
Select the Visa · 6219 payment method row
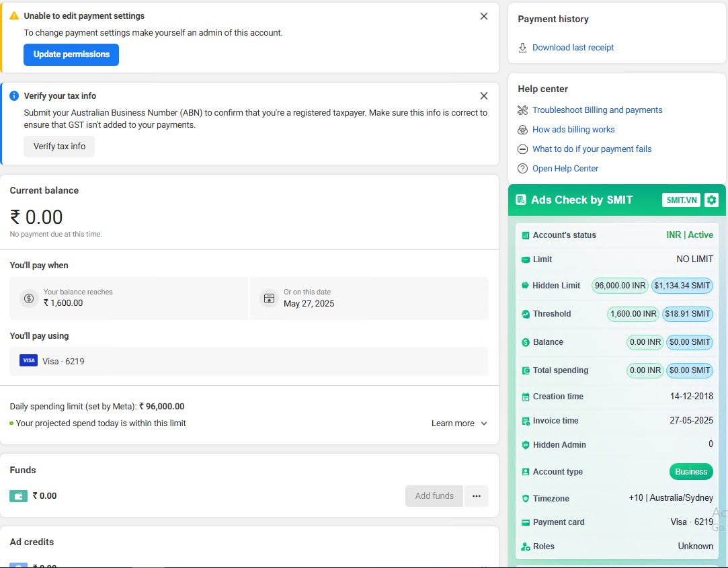tap(249, 362)
